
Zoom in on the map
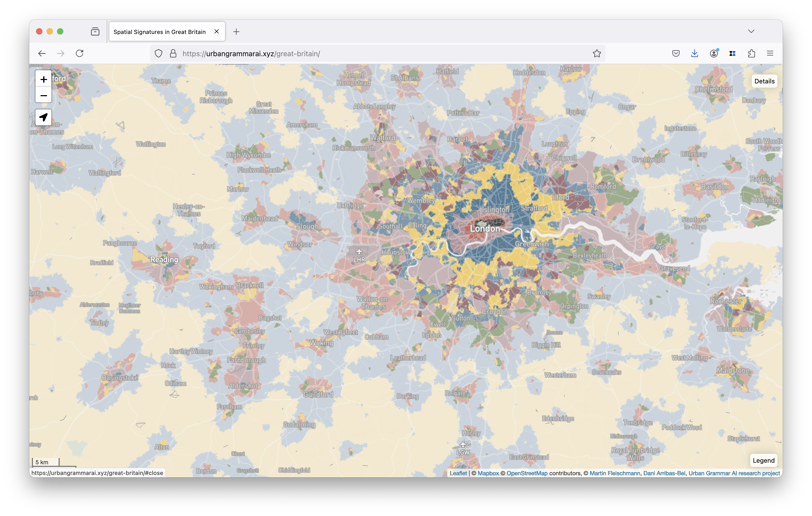[43, 79]
